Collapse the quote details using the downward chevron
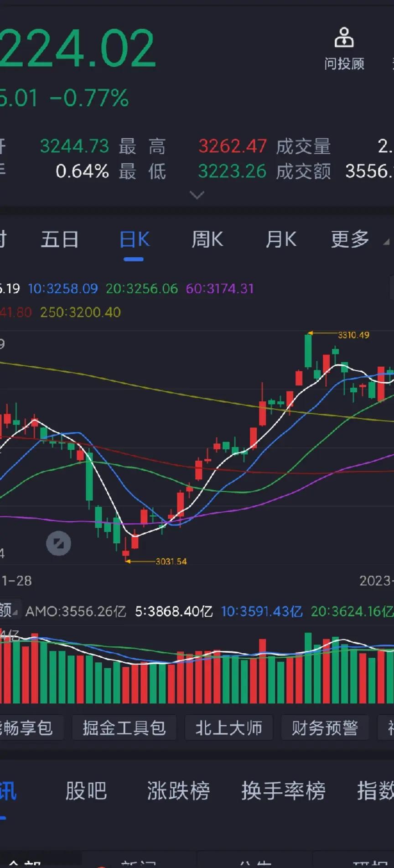The width and height of the screenshot is (394, 868). coord(197,195)
